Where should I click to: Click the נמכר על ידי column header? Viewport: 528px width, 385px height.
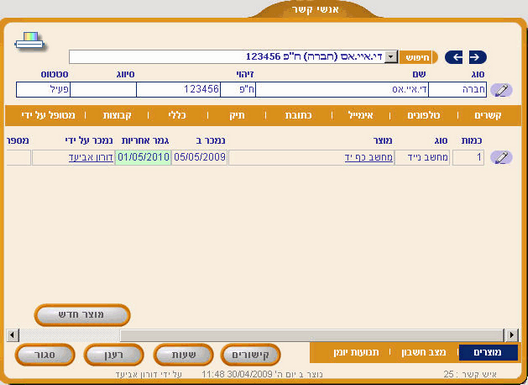tap(89, 141)
